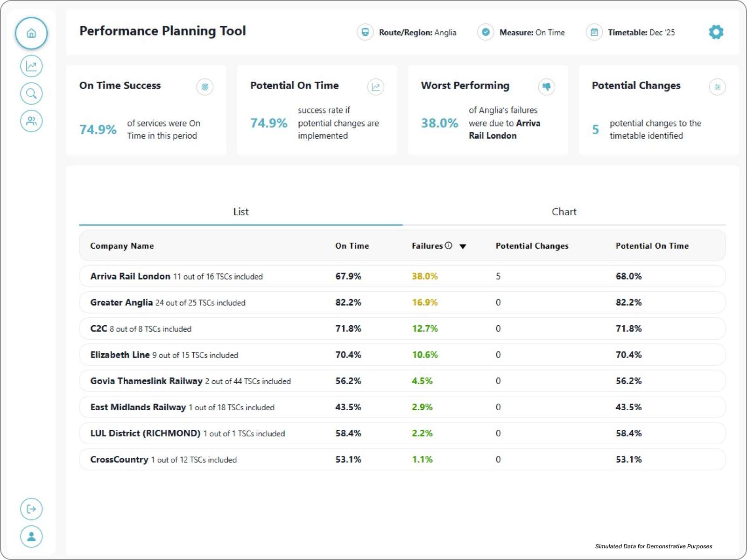Screen dimensions: 747x560
Task: Click the target icon on On Time Success card
Action: click(x=204, y=87)
